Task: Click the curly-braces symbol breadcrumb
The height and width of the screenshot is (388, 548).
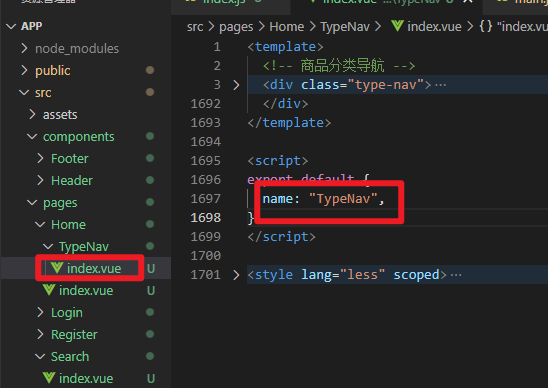Action: point(485,26)
